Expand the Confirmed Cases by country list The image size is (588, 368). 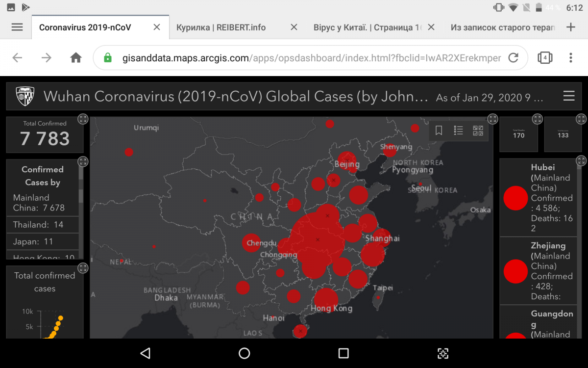click(x=83, y=161)
